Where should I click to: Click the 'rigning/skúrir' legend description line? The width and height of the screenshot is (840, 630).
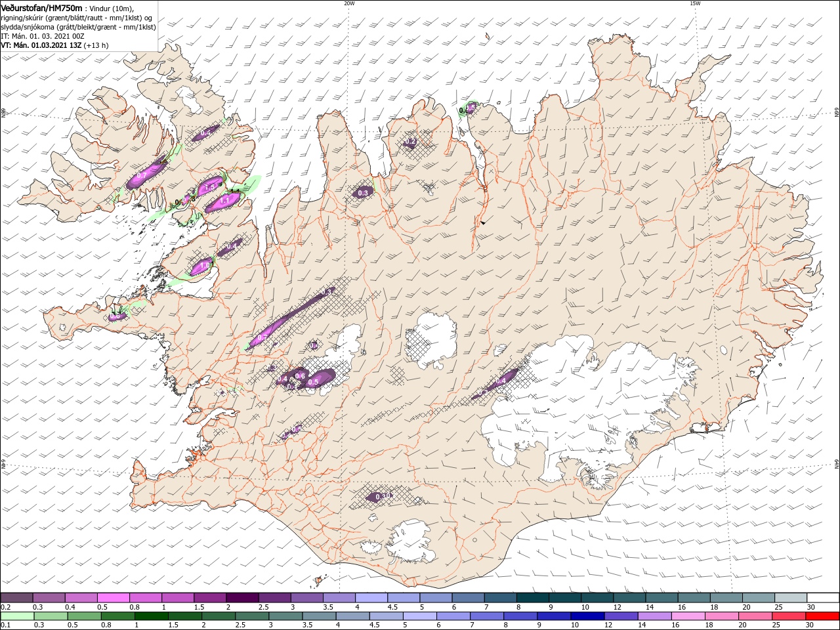(x=76, y=18)
